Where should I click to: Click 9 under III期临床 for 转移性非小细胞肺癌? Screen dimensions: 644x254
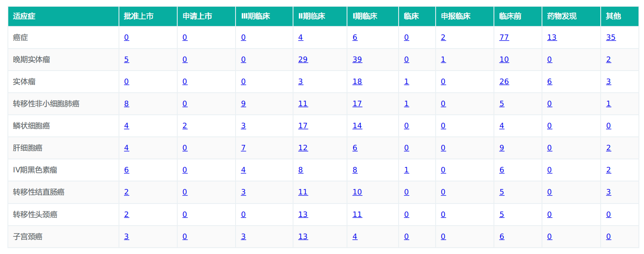coord(243,104)
